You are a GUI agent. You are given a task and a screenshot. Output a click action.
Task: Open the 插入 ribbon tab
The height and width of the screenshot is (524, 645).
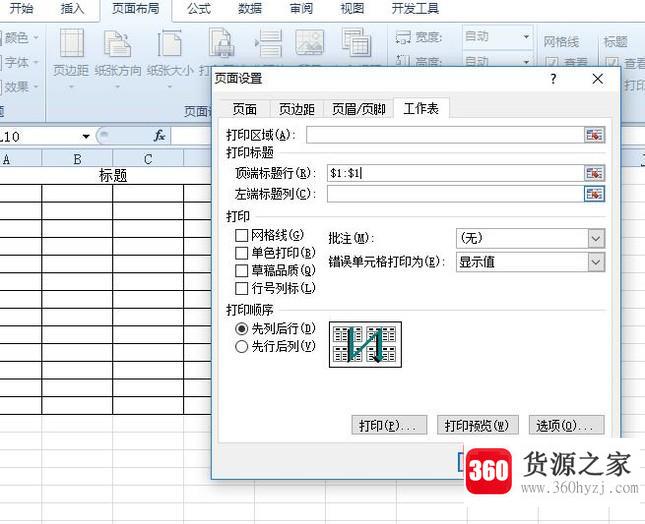72,8
